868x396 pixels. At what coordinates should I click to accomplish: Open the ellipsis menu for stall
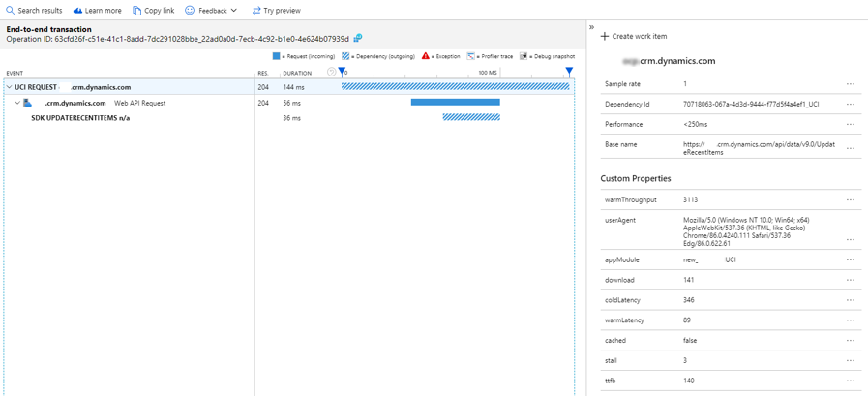851,360
